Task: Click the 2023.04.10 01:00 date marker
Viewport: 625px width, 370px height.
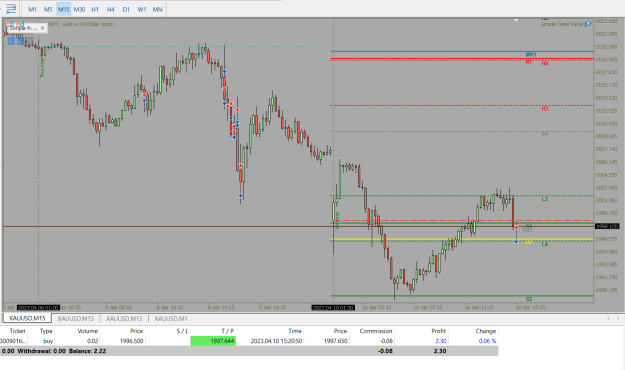Action: [333, 307]
